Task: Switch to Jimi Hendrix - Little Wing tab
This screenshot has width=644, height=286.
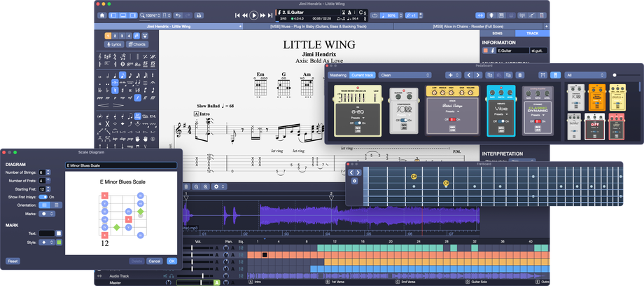Action: click(x=169, y=27)
